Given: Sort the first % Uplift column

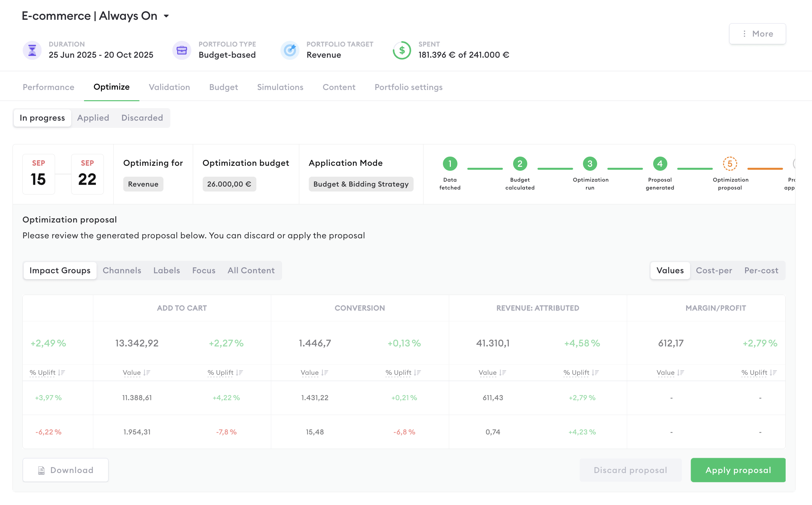Looking at the screenshot, I should point(61,373).
